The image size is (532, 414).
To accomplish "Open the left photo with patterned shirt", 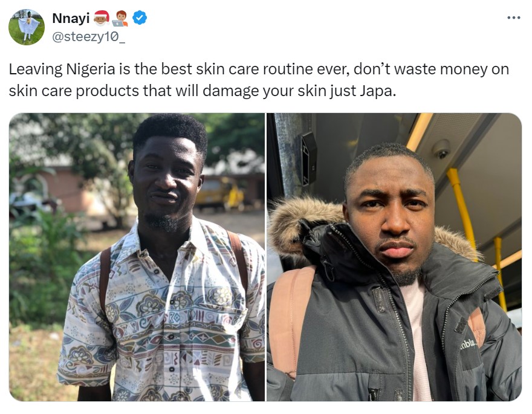I will (137, 257).
